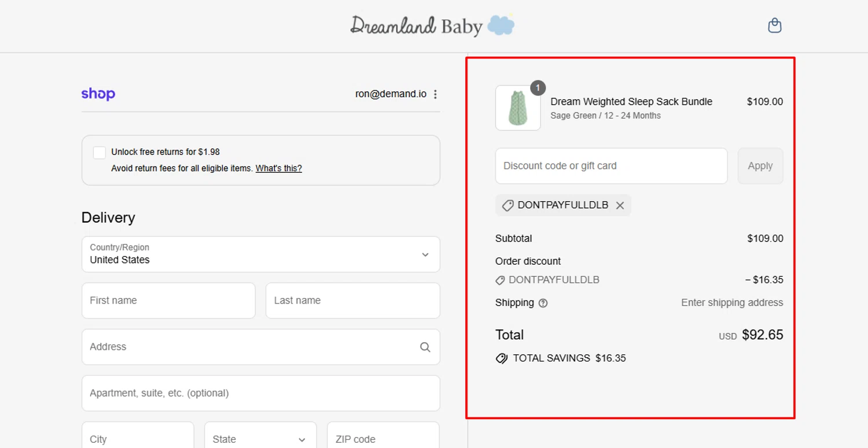Viewport: 868px width, 448px height.
Task: Click the Subtotal label
Action: click(513, 239)
